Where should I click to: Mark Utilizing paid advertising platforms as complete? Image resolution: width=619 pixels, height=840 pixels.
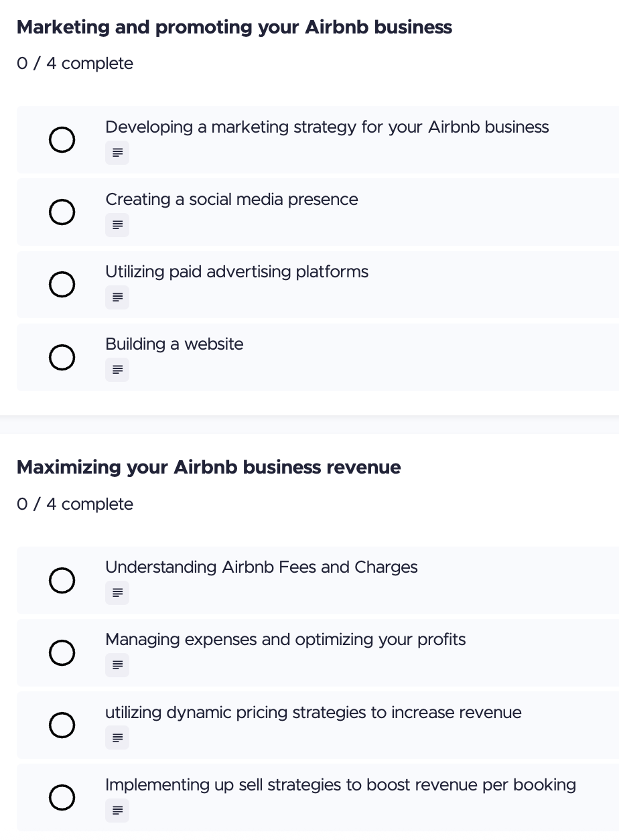click(62, 285)
